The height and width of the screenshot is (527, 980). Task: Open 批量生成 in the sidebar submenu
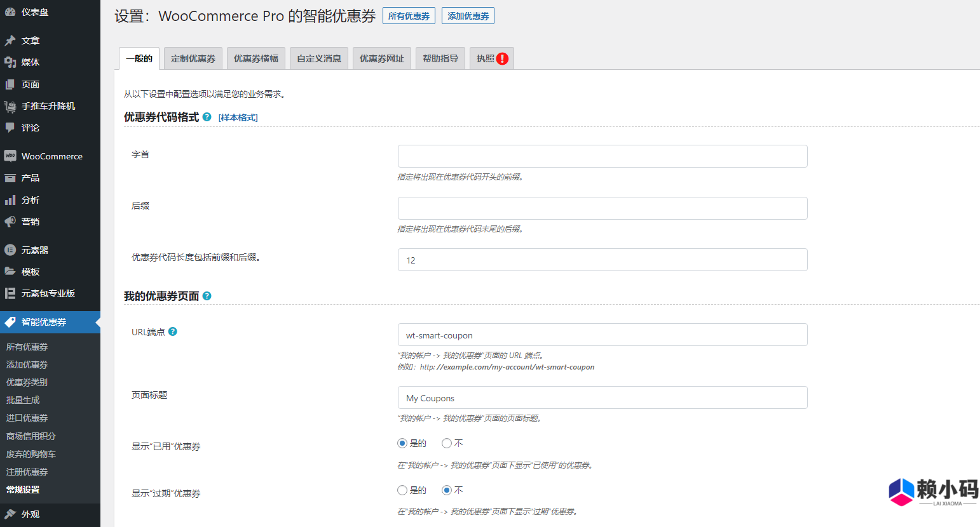pyautogui.click(x=23, y=400)
